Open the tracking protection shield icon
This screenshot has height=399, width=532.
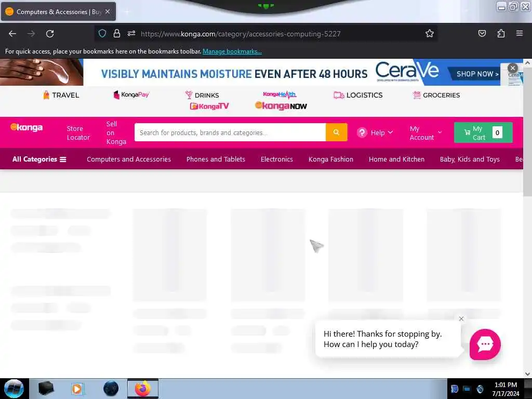click(102, 33)
